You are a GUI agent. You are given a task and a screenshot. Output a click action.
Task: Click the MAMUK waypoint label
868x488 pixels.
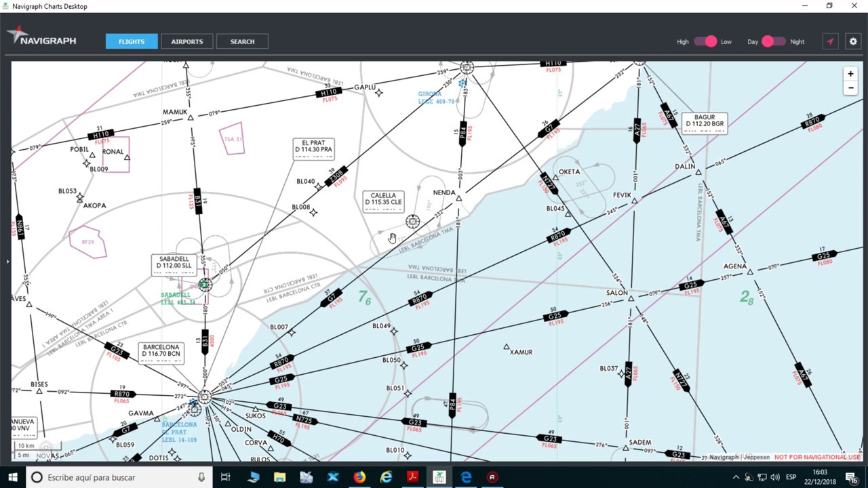(x=175, y=113)
